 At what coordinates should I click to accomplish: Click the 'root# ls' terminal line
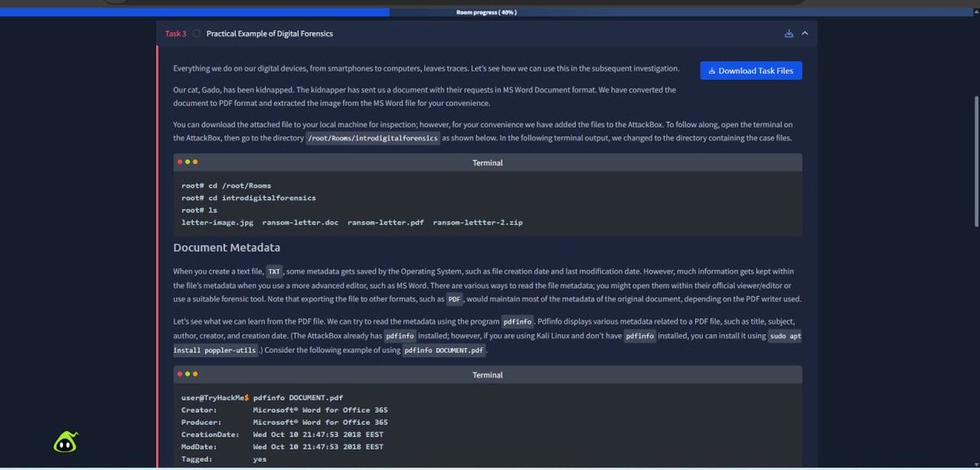click(199, 210)
